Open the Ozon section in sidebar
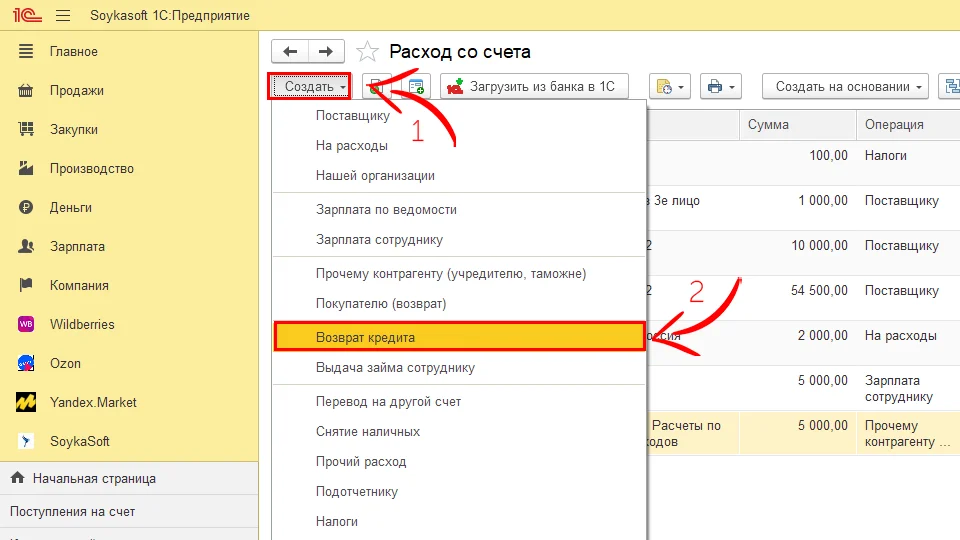 pyautogui.click(x=65, y=363)
